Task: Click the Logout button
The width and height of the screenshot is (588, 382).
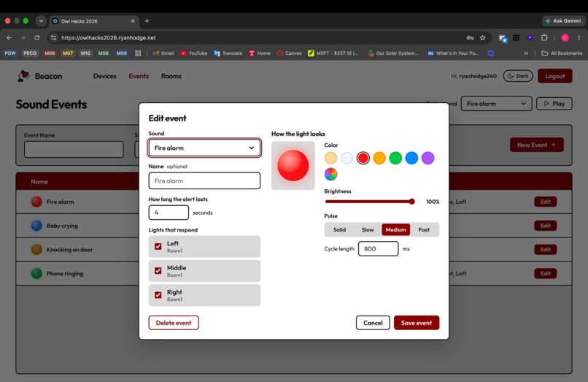Action: click(x=555, y=76)
